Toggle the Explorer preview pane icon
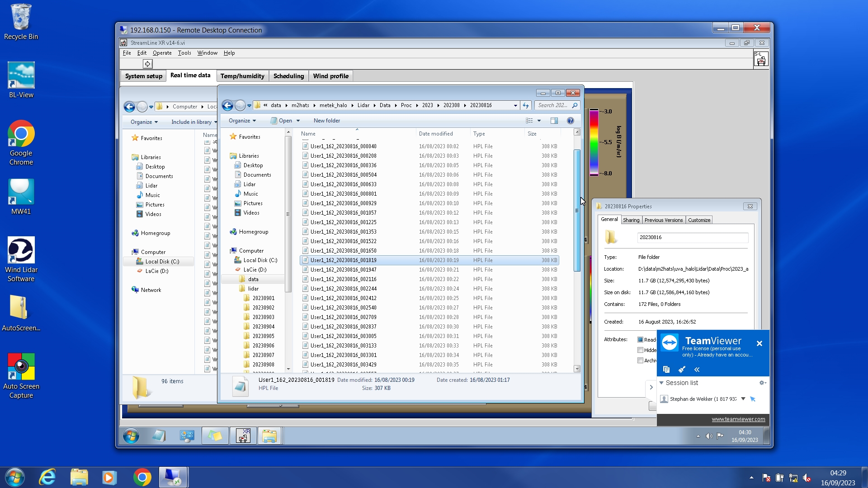The image size is (868, 488). pyautogui.click(x=554, y=121)
